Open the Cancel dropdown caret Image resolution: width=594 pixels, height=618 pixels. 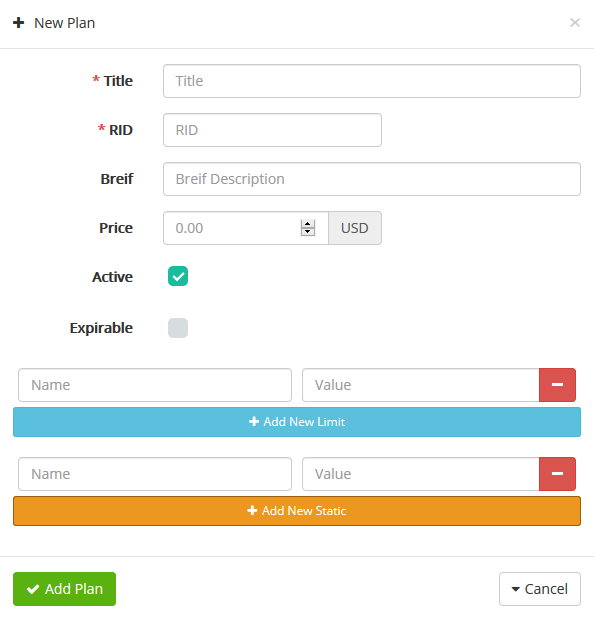[x=515, y=589]
